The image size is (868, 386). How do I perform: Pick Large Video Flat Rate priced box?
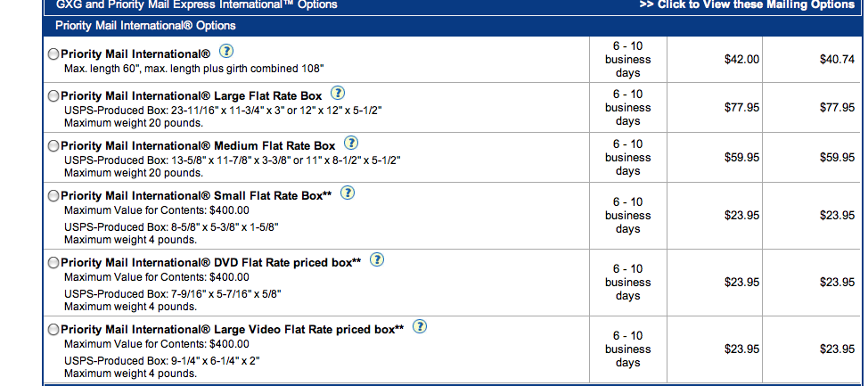(x=53, y=330)
